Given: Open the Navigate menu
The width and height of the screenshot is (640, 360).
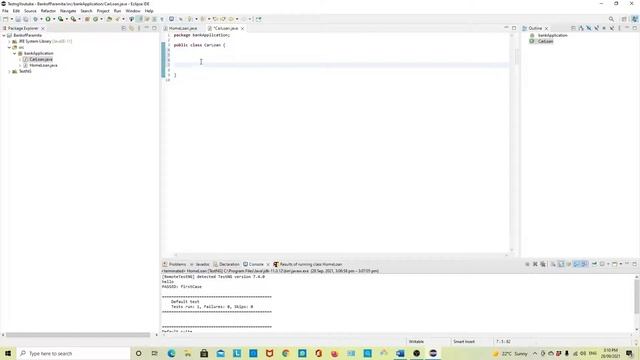Looking at the screenshot, I should tap(68, 11).
